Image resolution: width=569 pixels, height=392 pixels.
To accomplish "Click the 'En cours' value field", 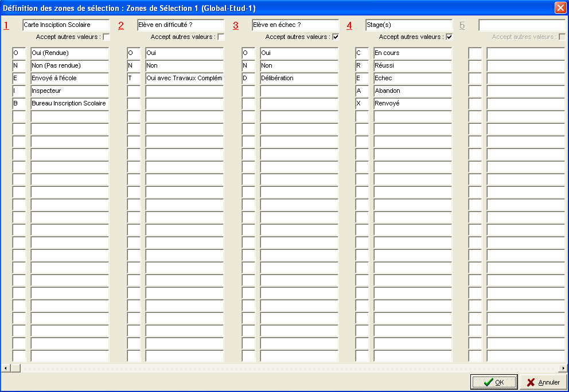I will 412,53.
